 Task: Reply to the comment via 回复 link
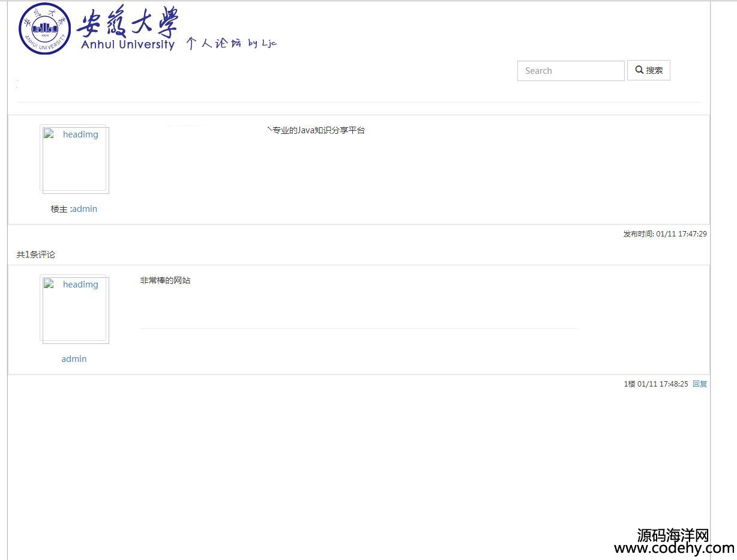700,384
